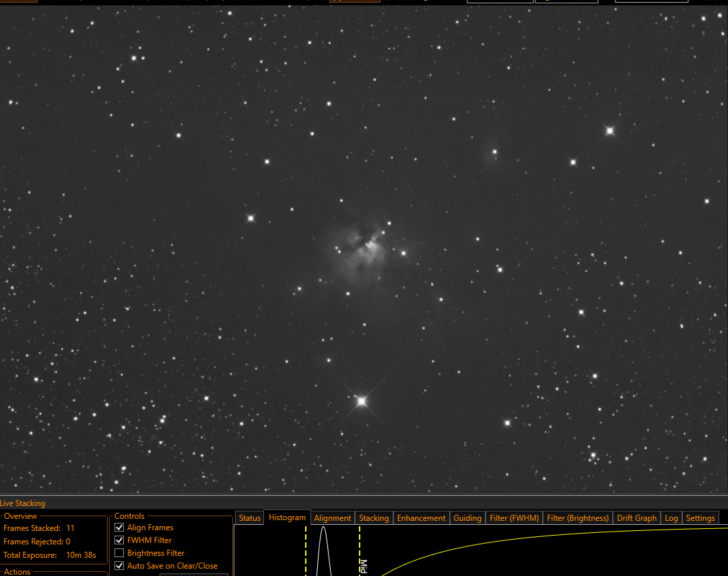Open the Guiding tab
The image size is (728, 576).
(467, 518)
